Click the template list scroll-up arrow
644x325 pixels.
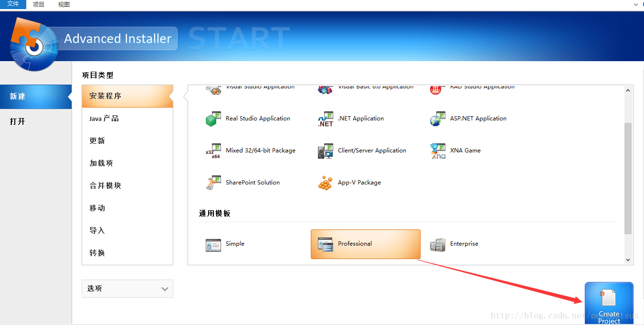[x=628, y=90]
